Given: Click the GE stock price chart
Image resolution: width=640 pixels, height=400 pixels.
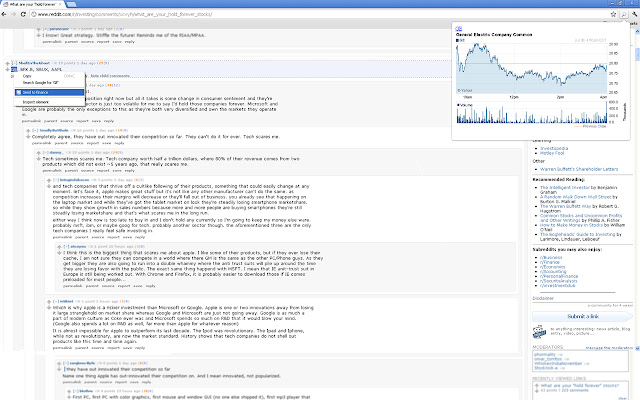Looking at the screenshot, I should [x=531, y=69].
